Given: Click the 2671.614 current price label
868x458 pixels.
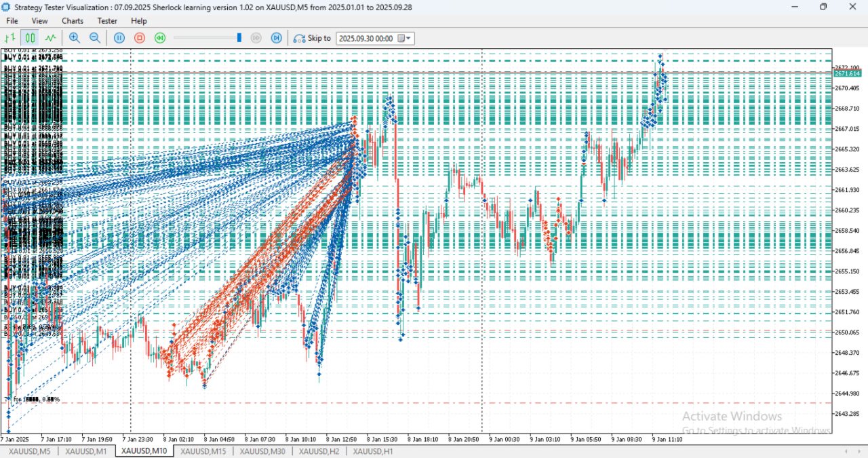Looking at the screenshot, I should (x=848, y=73).
